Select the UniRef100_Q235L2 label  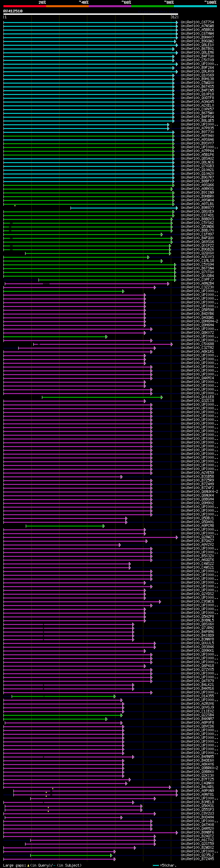[x=197, y=855]
